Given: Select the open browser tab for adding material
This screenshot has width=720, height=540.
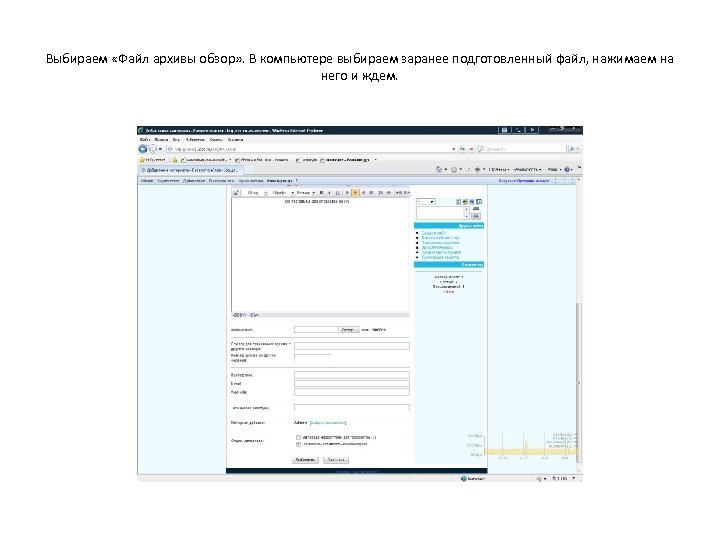Looking at the screenshot, I should [x=190, y=170].
